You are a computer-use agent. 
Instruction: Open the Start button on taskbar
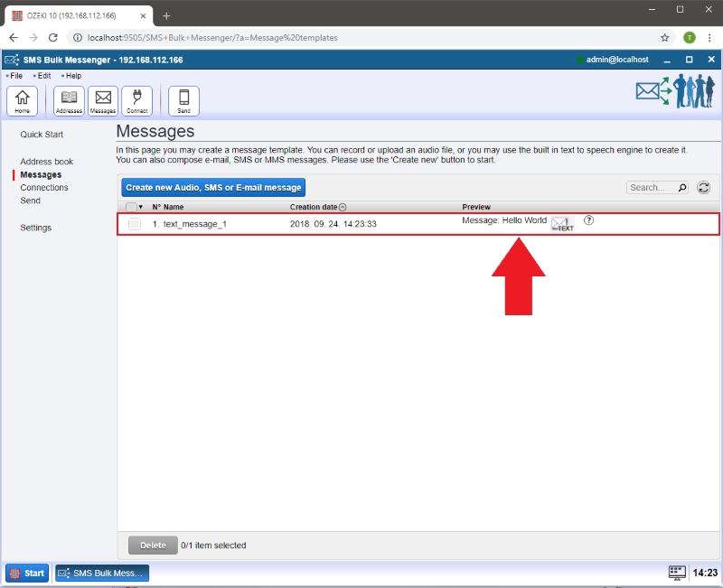pyautogui.click(x=28, y=573)
